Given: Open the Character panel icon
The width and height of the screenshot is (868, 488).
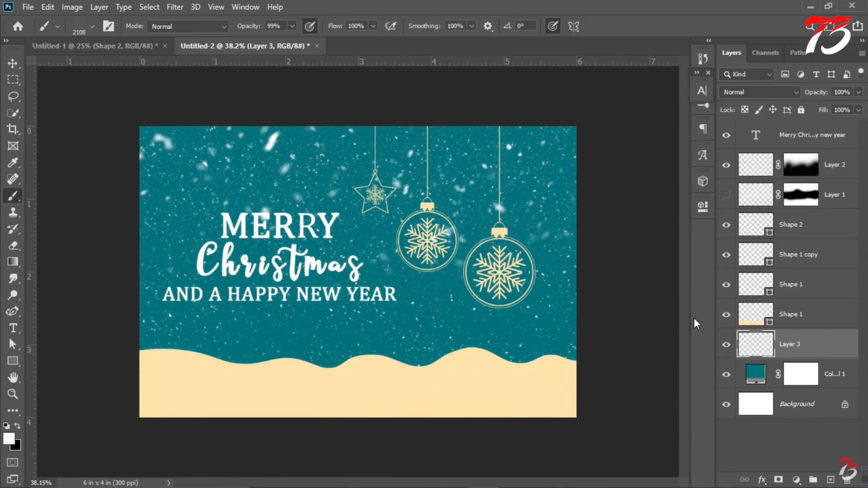Looking at the screenshot, I should coord(703,90).
